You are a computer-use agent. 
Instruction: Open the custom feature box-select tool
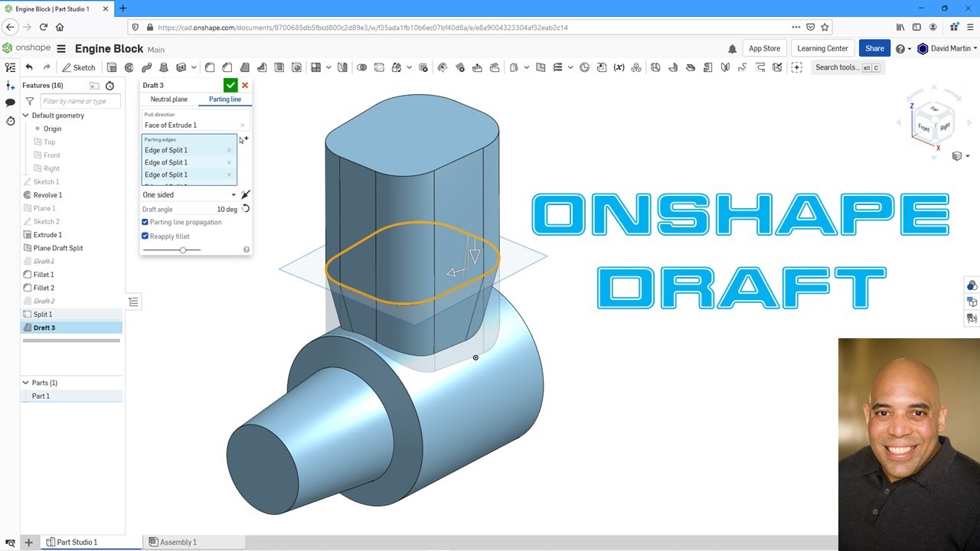pos(797,67)
